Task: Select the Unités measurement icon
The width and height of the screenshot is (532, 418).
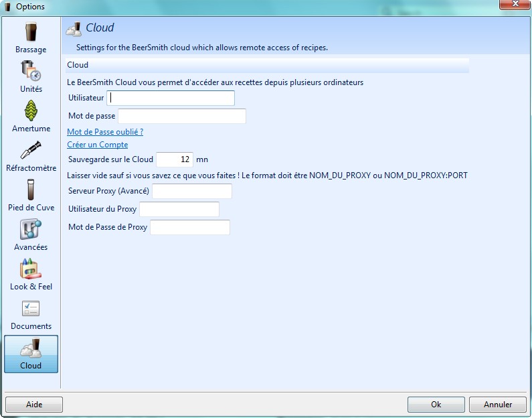Action: click(31, 71)
